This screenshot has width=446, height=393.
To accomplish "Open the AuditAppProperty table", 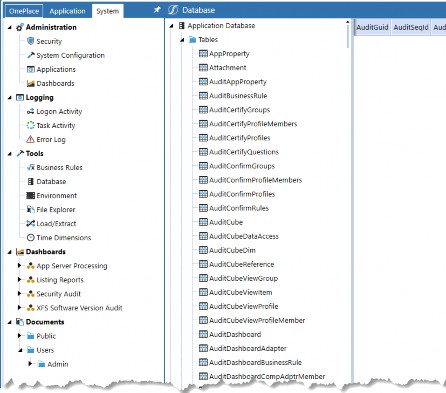I will [x=238, y=82].
